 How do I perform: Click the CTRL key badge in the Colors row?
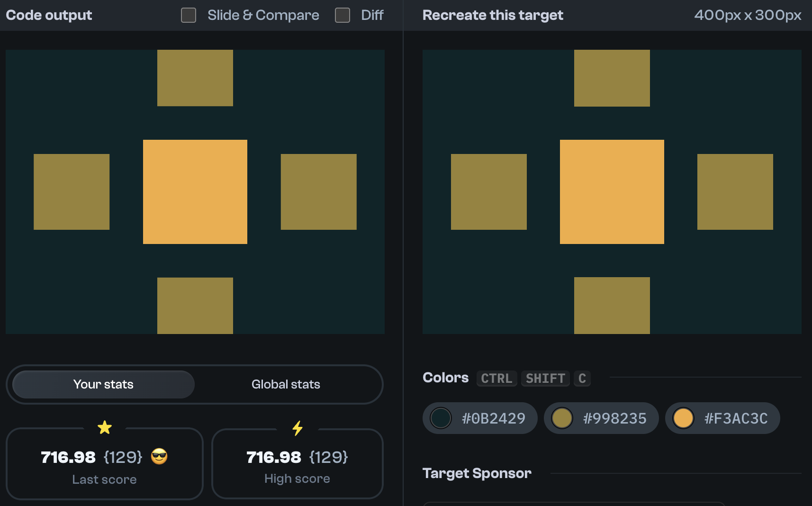(x=496, y=378)
